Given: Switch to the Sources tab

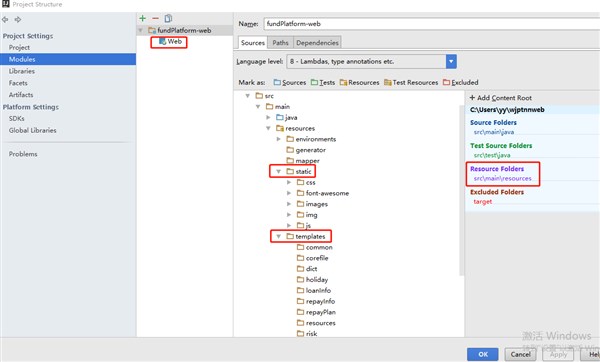Looking at the screenshot, I should click(x=253, y=42).
